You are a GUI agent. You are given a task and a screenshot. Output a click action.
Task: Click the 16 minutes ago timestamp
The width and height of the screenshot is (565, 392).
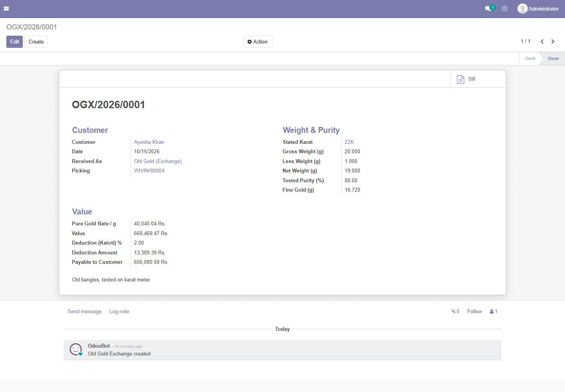(128, 347)
